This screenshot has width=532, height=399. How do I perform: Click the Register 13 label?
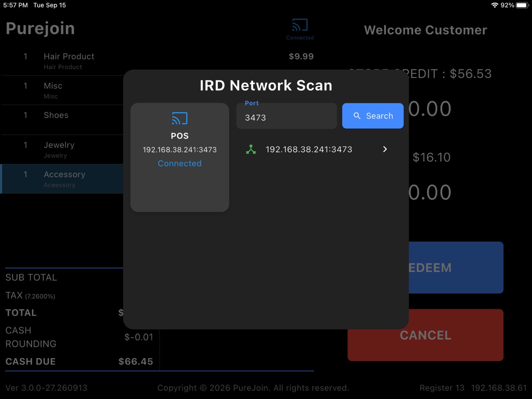[442, 388]
